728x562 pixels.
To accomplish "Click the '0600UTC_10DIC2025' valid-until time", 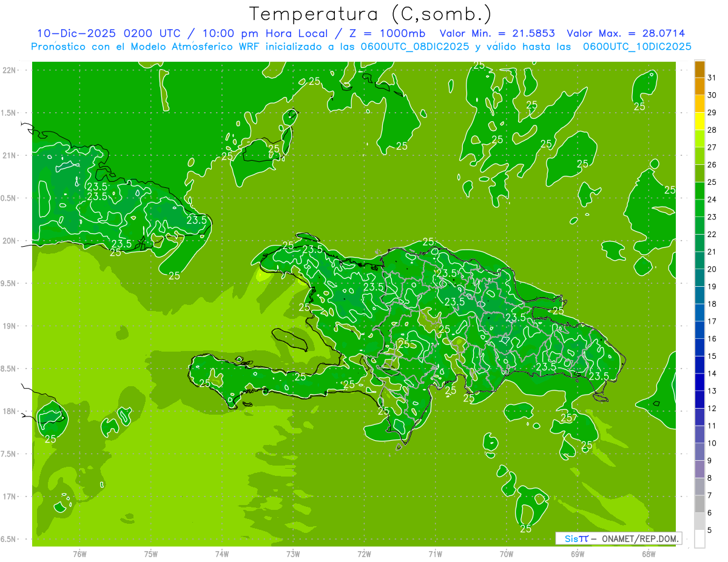I will coord(637,47).
